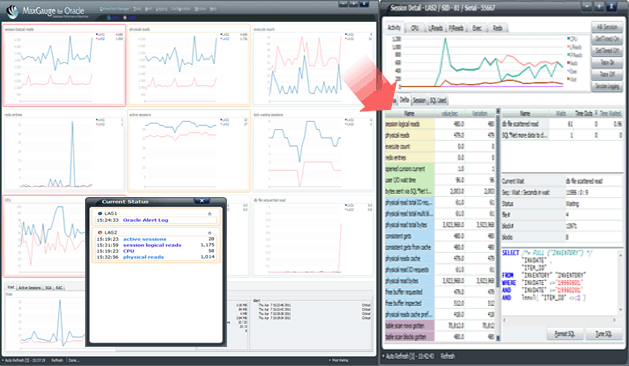
Task: Open the Window menu
Action: [200, 9]
